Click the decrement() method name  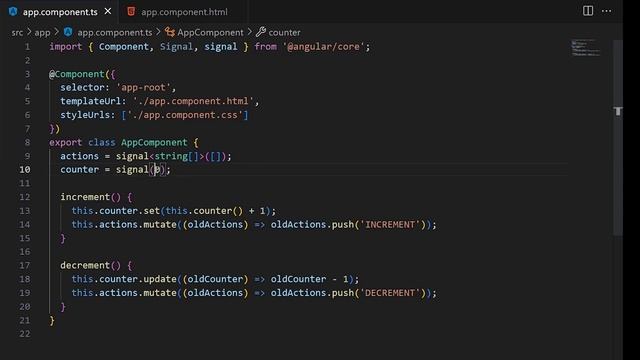click(85, 265)
